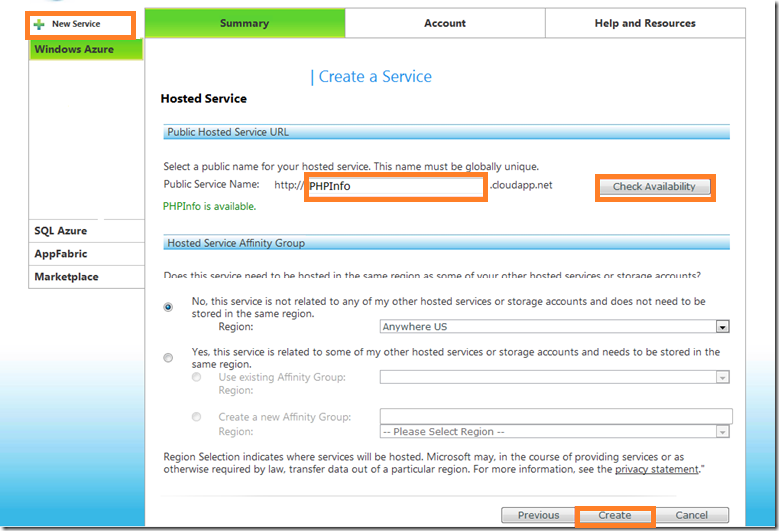779x531 pixels.
Task: Go to the AppFabric section
Action: click(86, 254)
